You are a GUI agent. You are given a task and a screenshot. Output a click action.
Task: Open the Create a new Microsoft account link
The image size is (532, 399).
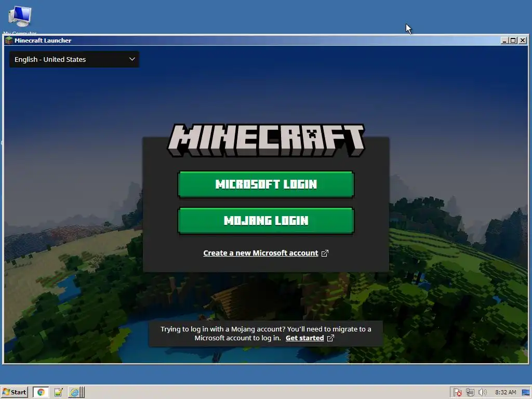coord(261,253)
